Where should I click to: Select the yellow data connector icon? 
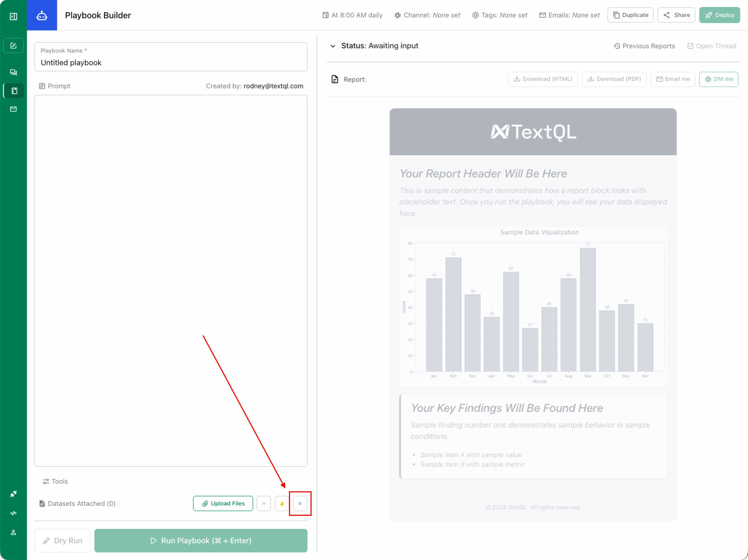pos(282,503)
